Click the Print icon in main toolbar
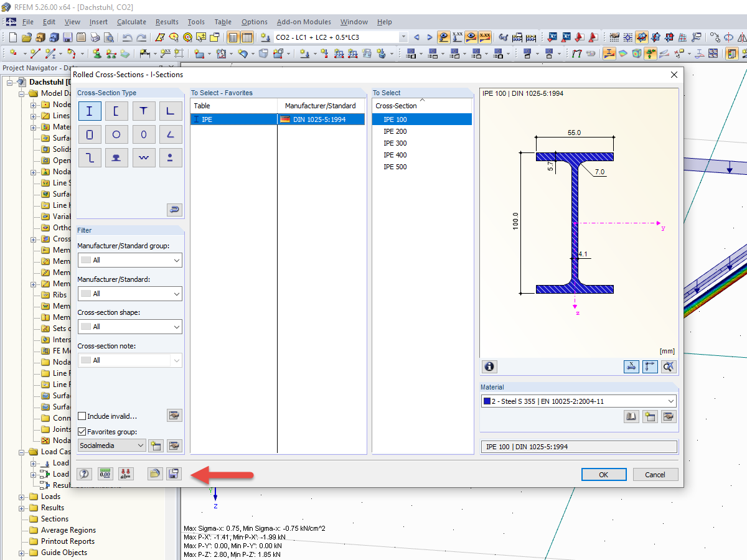The width and height of the screenshot is (747, 560). pyautogui.click(x=95, y=37)
